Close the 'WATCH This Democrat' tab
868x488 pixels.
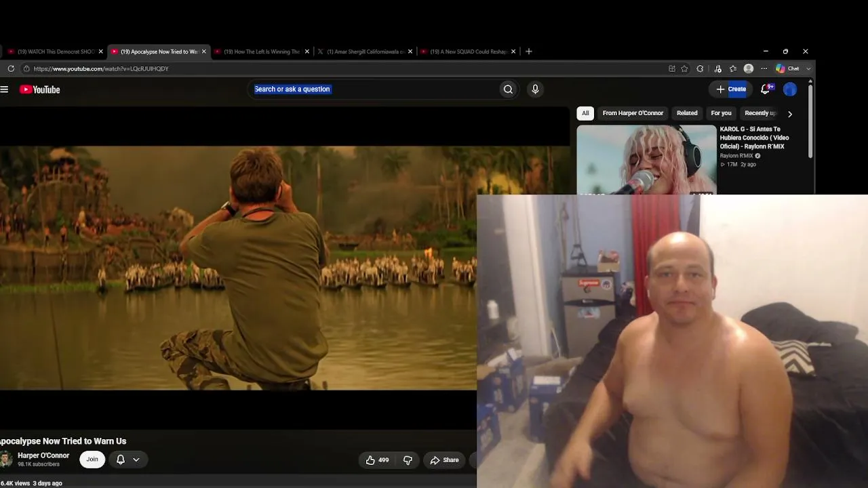[x=101, y=52]
